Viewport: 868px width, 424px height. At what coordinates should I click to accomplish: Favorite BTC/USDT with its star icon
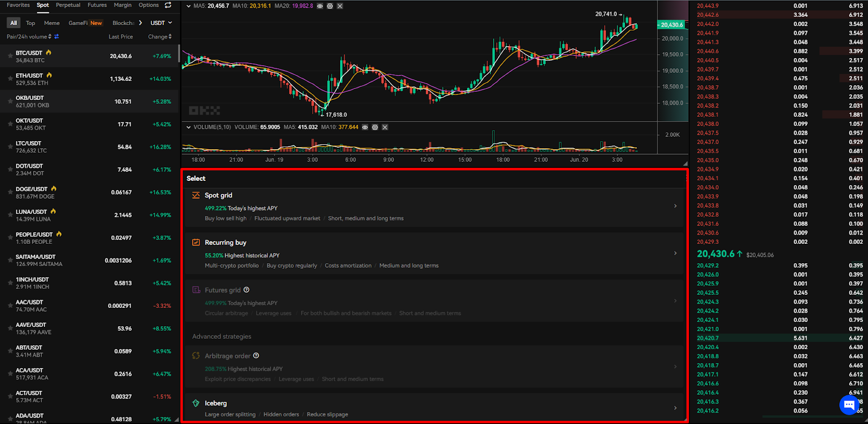[10, 56]
